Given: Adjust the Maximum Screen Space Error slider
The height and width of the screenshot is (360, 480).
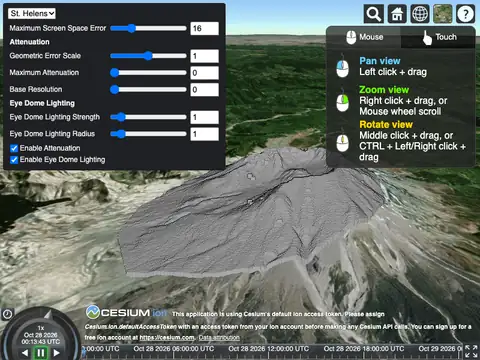Looking at the screenshot, I should [x=148, y=28].
